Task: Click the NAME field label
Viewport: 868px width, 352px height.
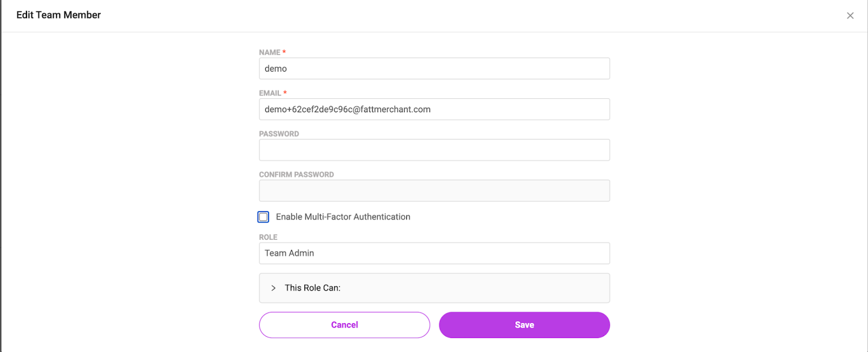Action: (270, 53)
